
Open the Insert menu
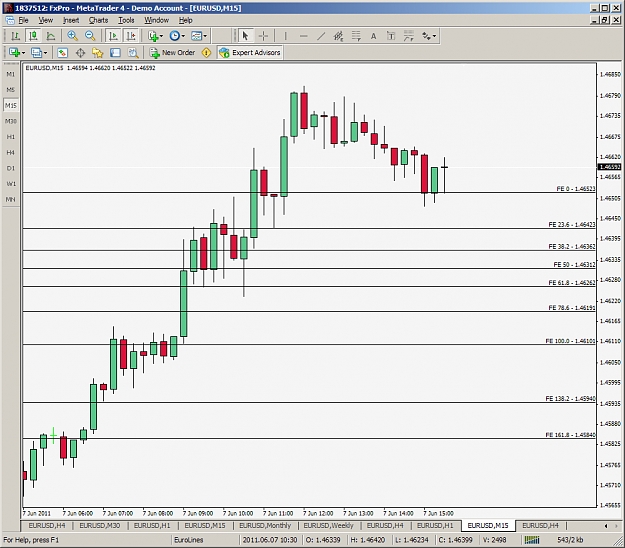pos(71,20)
